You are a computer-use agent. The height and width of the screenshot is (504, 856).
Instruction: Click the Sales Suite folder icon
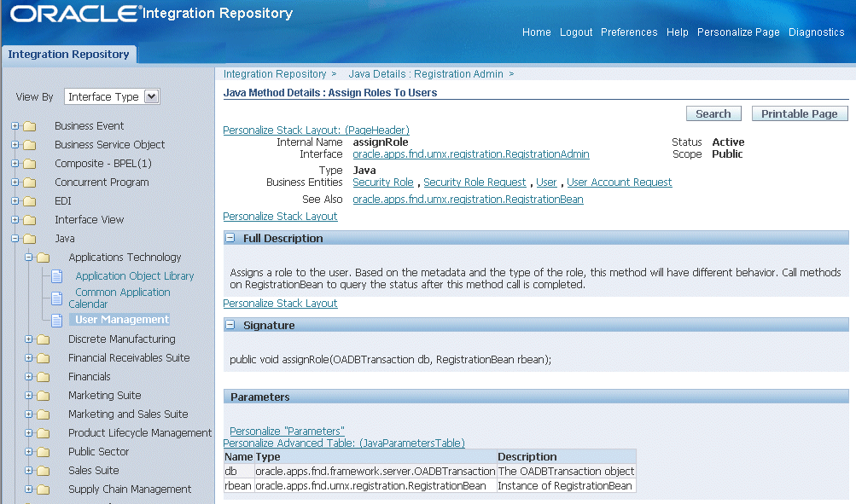click(x=44, y=471)
